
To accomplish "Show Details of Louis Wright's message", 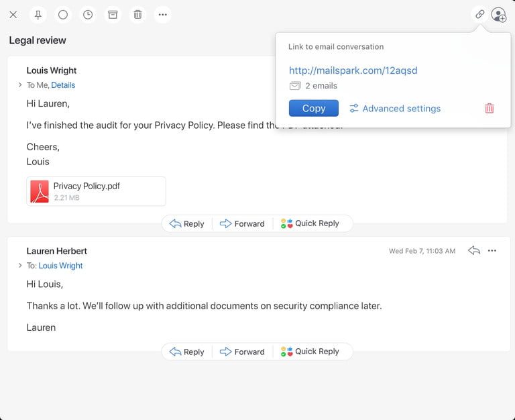I will pyautogui.click(x=63, y=85).
